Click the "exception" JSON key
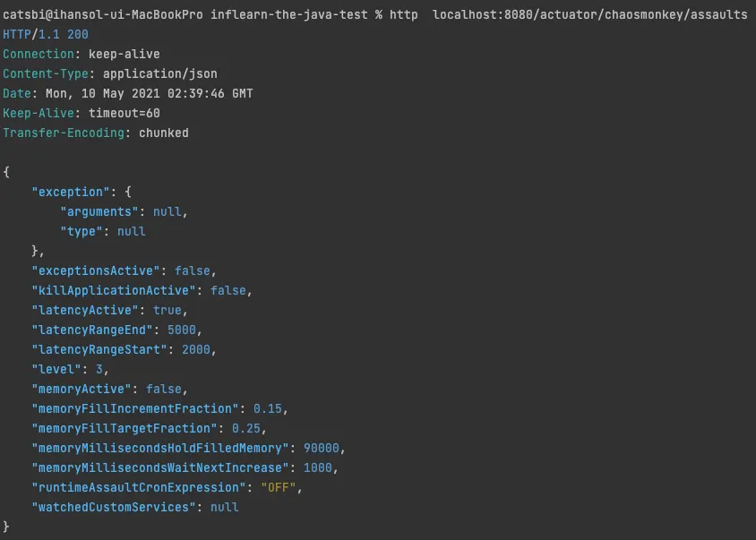The image size is (756, 540). [70, 192]
